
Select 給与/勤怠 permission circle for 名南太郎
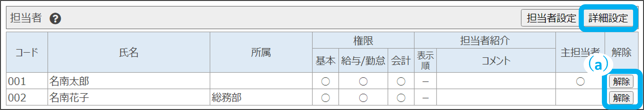point(363,81)
